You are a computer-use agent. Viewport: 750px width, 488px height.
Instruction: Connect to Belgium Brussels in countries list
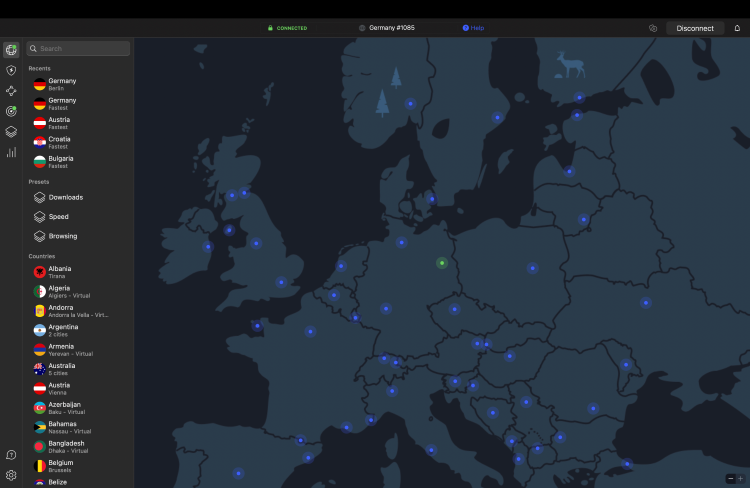78,466
